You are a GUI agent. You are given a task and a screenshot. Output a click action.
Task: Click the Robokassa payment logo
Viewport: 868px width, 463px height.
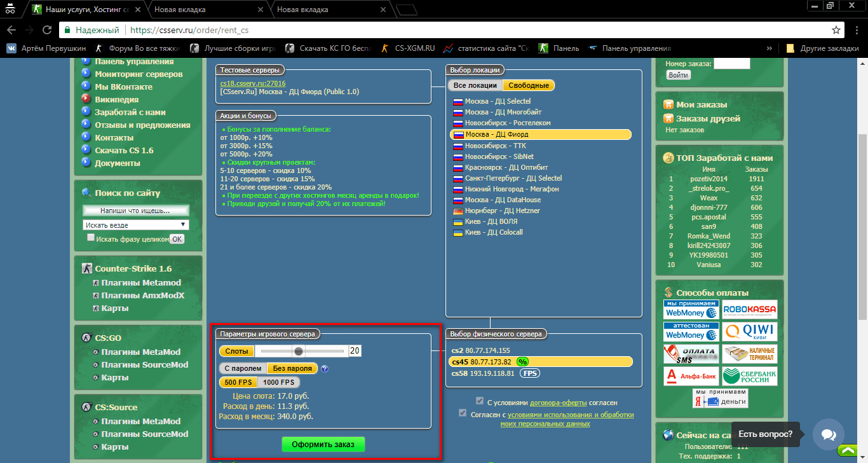point(750,310)
